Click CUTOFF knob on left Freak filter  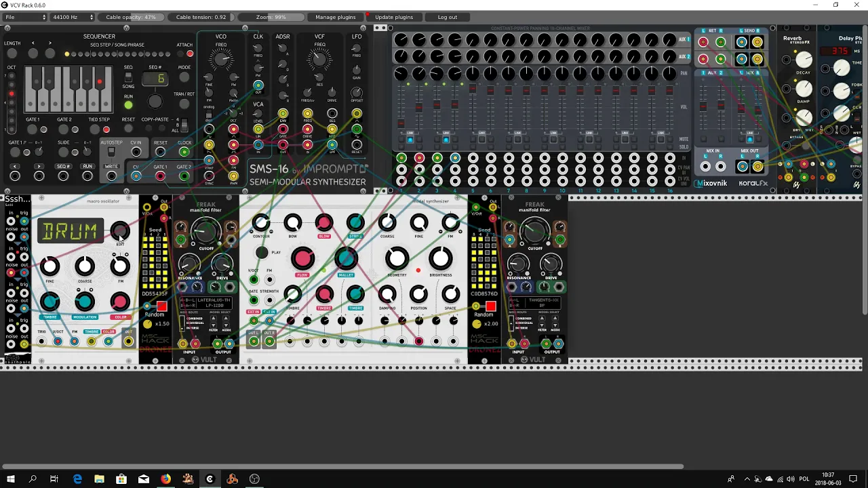pyautogui.click(x=205, y=232)
